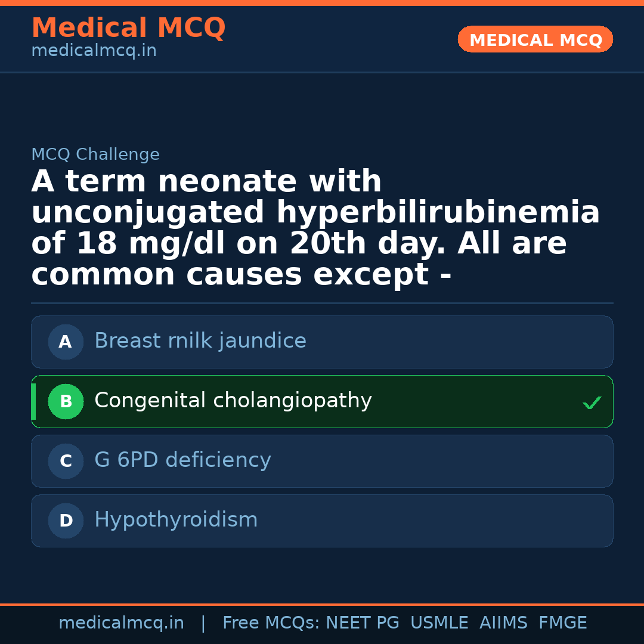Choose the G 6PD deficiency answer text

(x=182, y=460)
